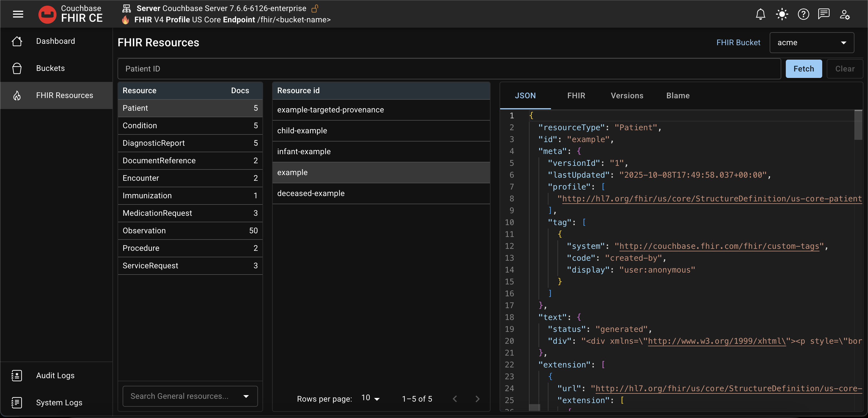Open the navigation hamburger menu
This screenshot has width=868, height=418.
pos(18,14)
